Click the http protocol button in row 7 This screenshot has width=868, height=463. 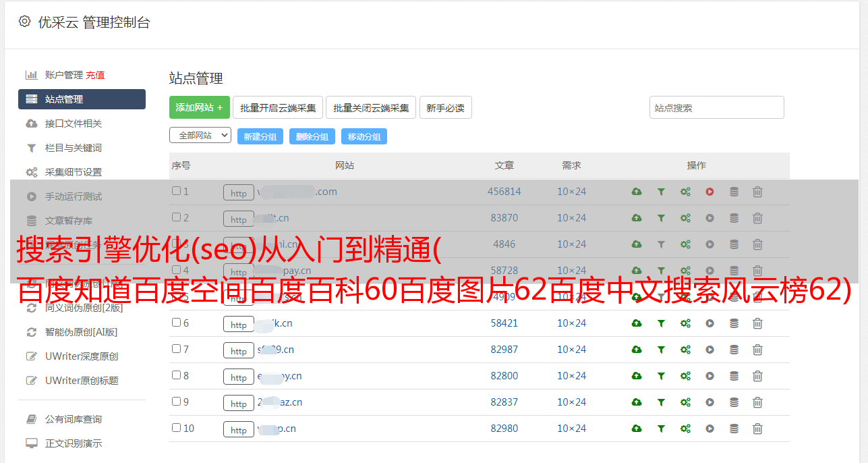239,350
